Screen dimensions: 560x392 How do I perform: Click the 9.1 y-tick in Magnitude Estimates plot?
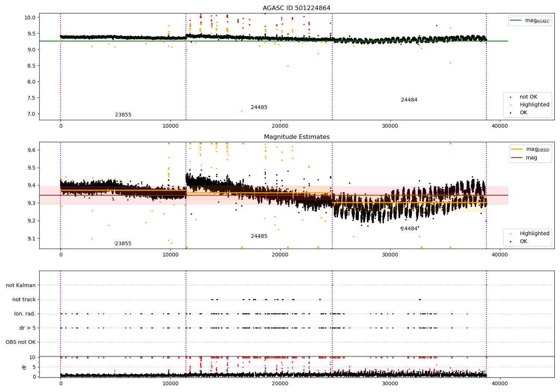click(x=31, y=239)
